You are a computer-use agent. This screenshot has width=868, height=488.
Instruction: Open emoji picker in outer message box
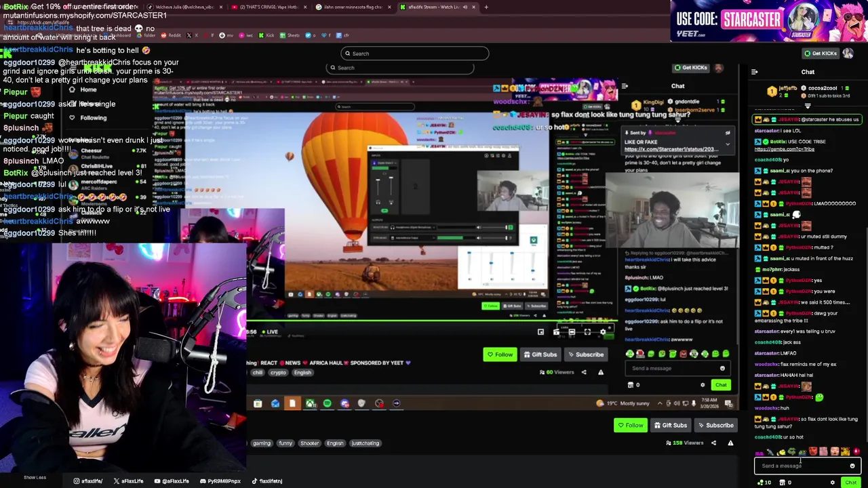click(x=852, y=466)
